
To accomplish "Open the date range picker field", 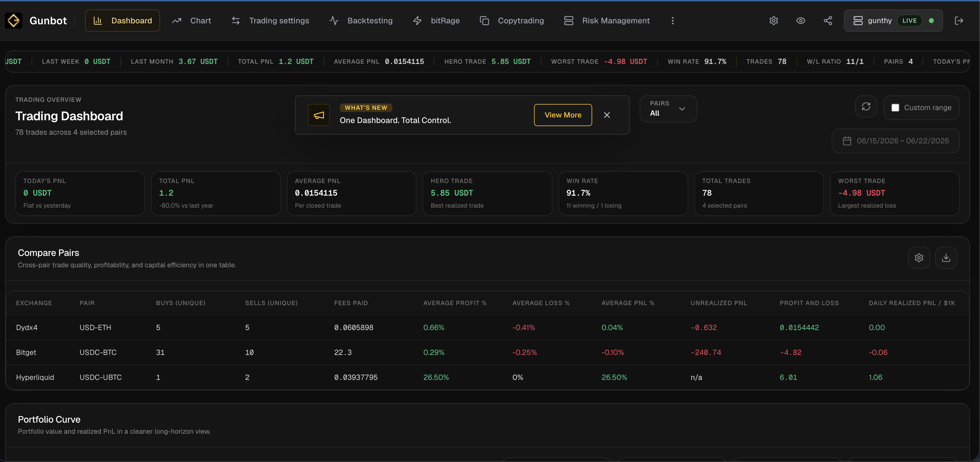I will [895, 141].
